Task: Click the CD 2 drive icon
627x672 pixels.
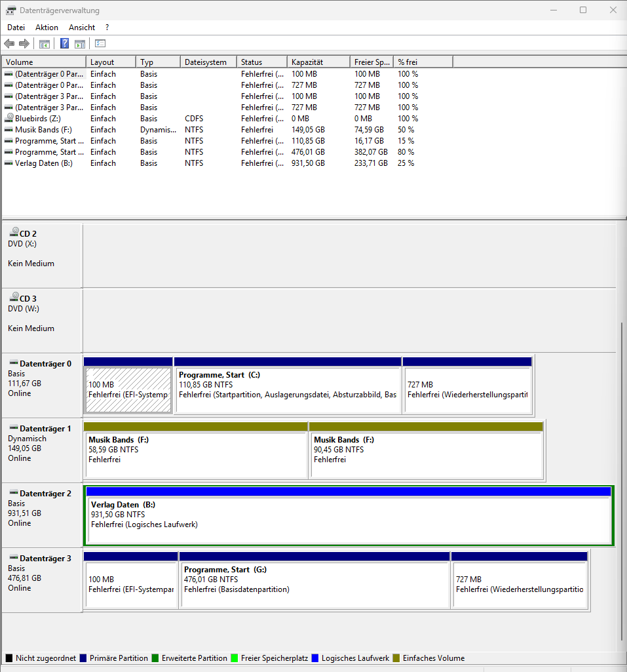Action: point(14,232)
